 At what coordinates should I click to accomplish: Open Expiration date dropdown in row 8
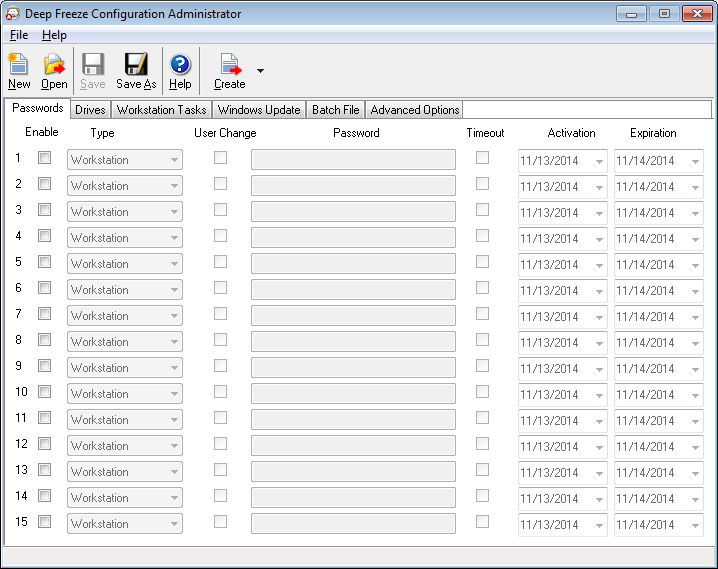[695, 343]
